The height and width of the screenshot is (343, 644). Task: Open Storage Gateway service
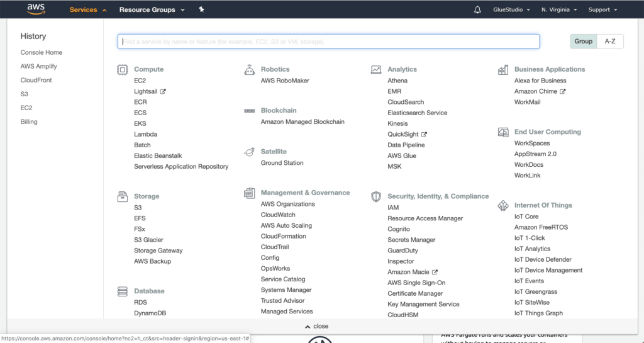[158, 250]
